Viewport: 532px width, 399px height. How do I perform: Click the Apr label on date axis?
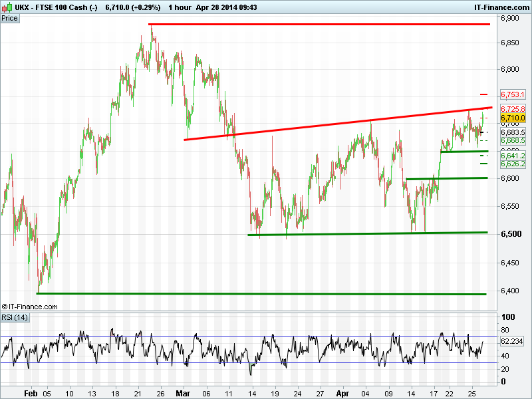tap(342, 394)
